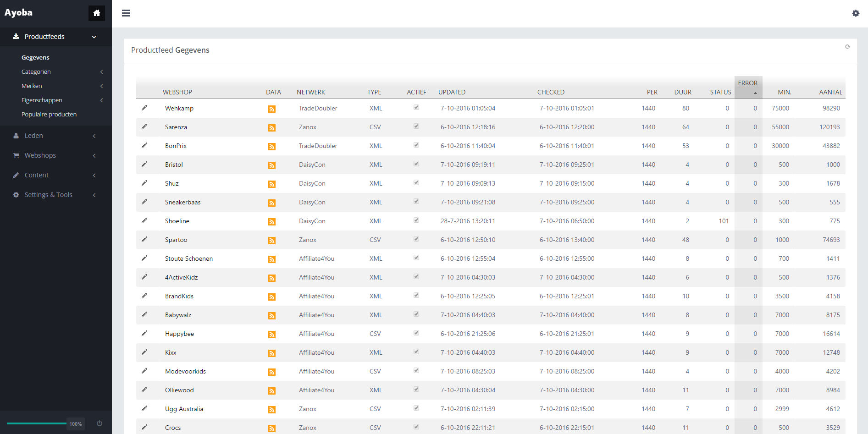Viewport: 868px width, 434px height.
Task: Sort table by NETWERK column header
Action: pyautogui.click(x=311, y=92)
